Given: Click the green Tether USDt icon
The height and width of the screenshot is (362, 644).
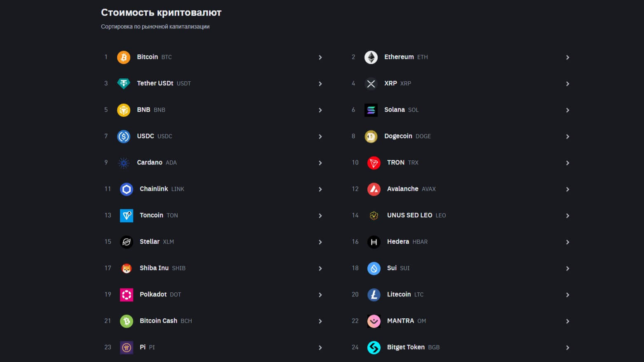Looking at the screenshot, I should 124,84.
